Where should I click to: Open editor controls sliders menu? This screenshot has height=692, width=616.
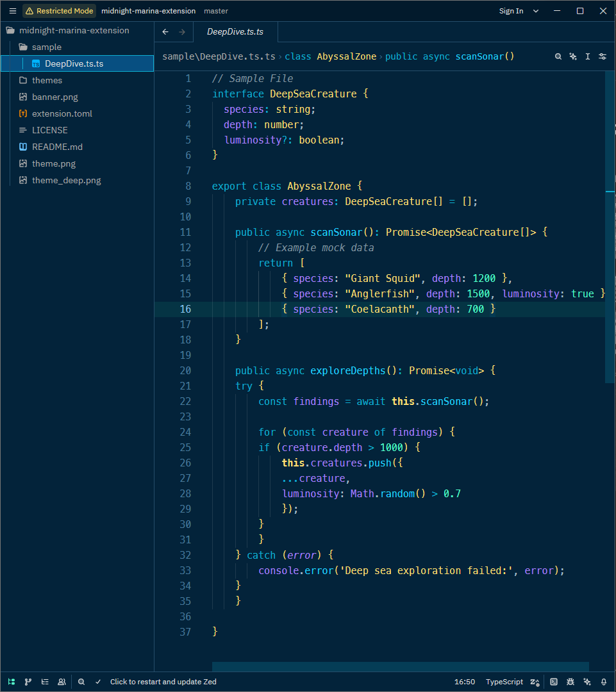coord(603,56)
